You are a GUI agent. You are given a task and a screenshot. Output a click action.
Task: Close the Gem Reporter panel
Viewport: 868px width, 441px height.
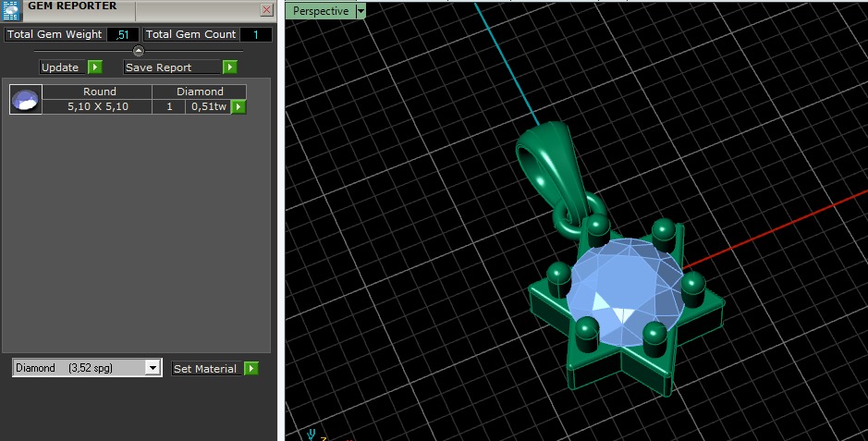267,10
